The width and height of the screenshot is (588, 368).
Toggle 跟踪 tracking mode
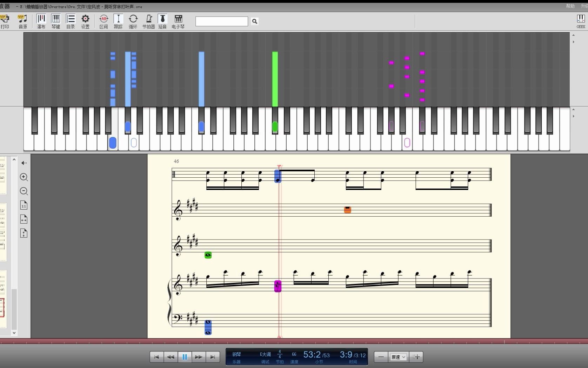118,21
